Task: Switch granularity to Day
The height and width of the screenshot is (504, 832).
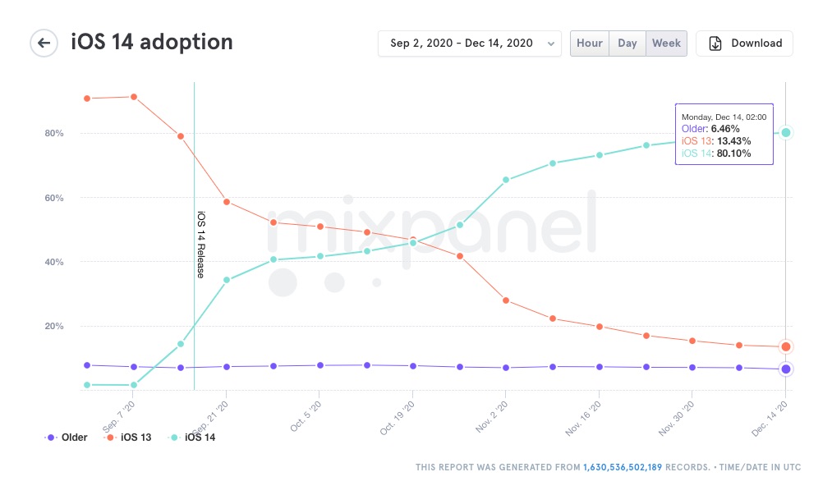Action: click(x=627, y=44)
